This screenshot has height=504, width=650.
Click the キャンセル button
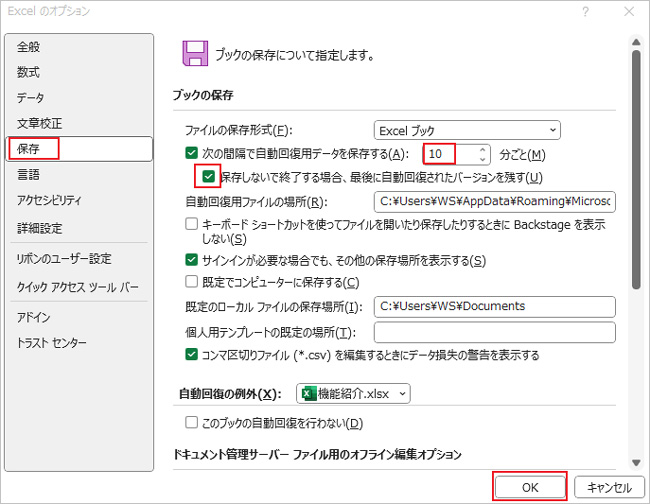pos(609,487)
